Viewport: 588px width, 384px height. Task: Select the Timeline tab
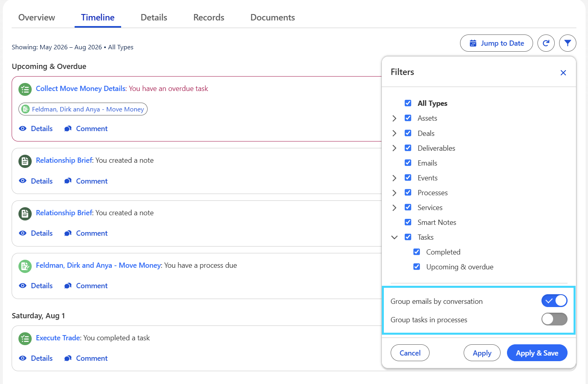pos(98,18)
